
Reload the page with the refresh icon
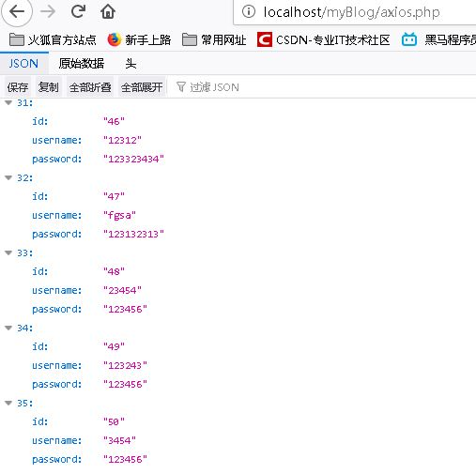click(x=78, y=11)
